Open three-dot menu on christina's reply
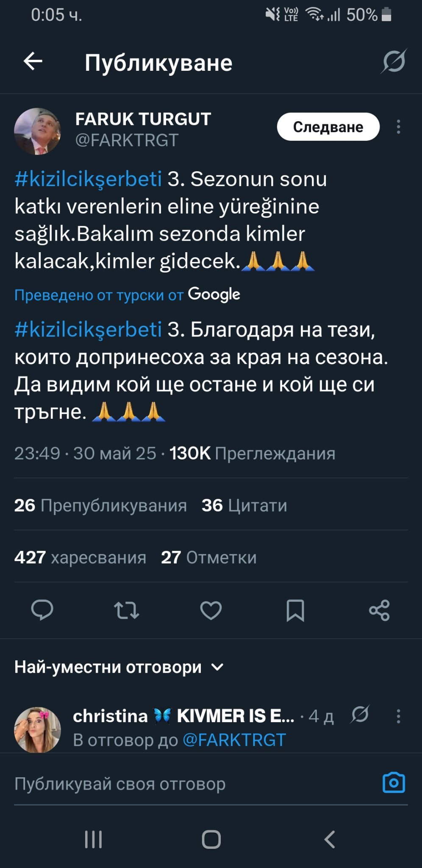The image size is (422, 868). tap(398, 716)
